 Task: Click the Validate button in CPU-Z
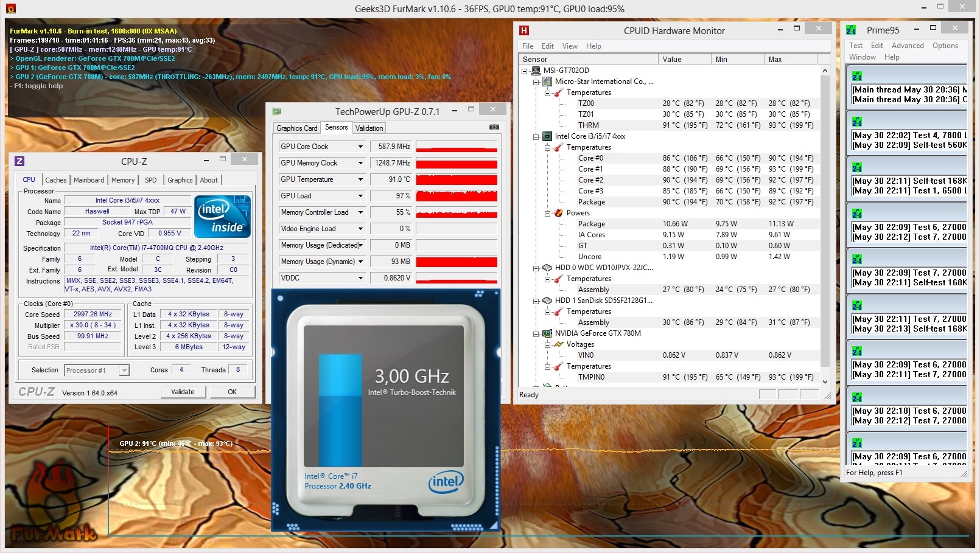click(183, 392)
